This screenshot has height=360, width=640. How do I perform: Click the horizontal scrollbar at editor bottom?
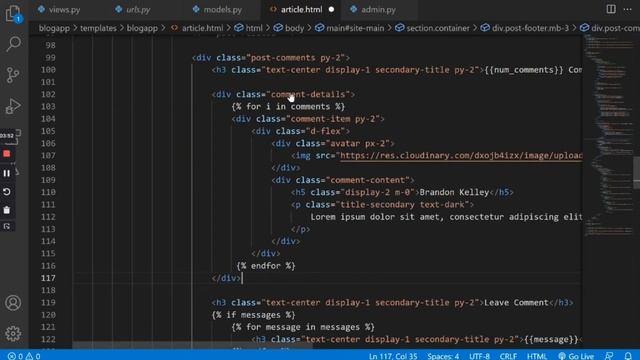193,346
